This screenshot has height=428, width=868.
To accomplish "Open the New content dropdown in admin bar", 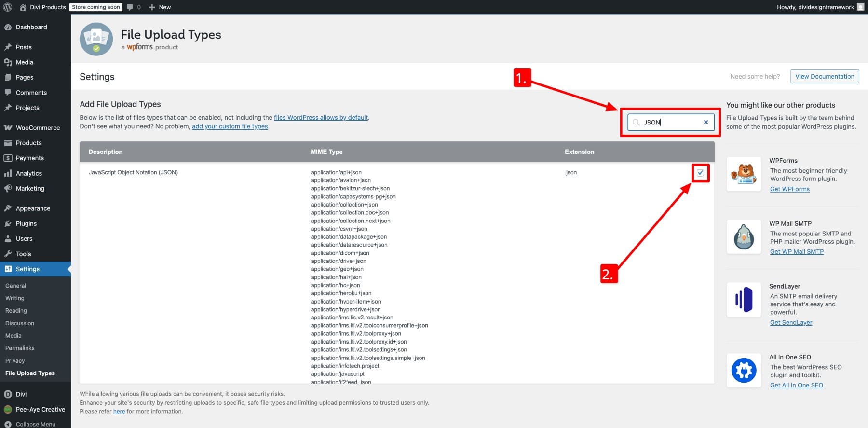I will click(160, 7).
